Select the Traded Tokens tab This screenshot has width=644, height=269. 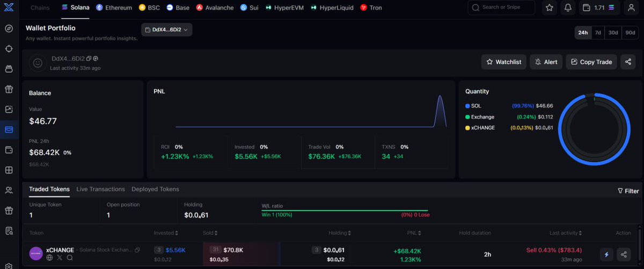click(x=49, y=189)
